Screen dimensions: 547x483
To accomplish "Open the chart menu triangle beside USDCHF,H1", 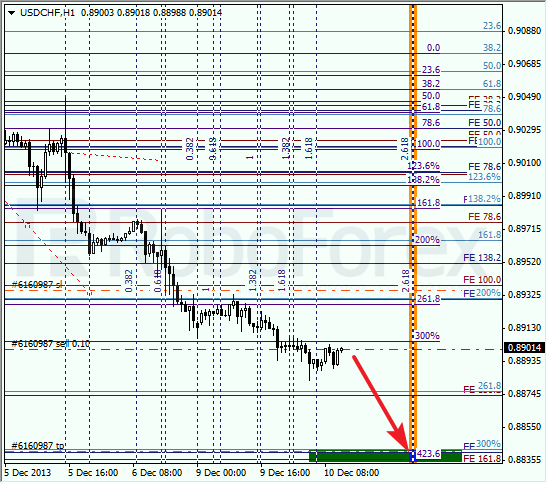I will click(12, 13).
